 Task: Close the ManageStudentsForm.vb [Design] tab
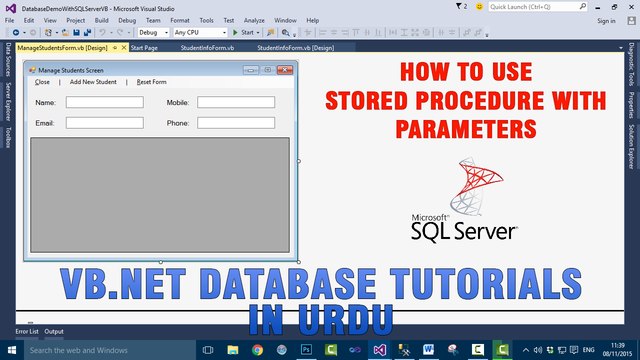coord(124,48)
